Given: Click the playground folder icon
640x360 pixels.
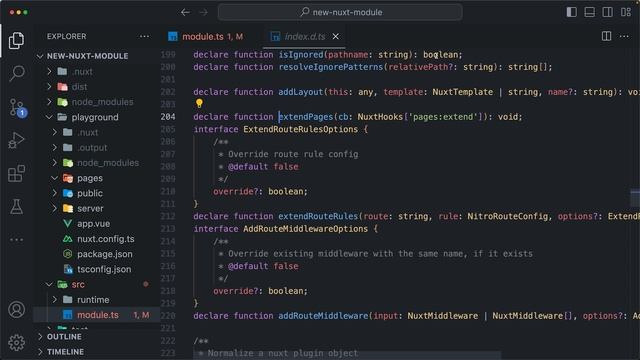Looking at the screenshot, I should click(x=62, y=117).
